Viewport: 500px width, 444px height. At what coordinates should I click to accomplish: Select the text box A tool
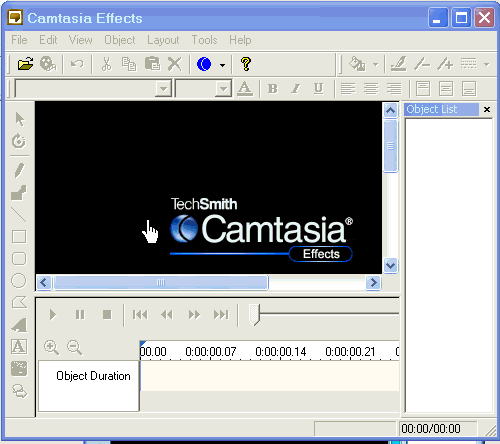(19, 346)
